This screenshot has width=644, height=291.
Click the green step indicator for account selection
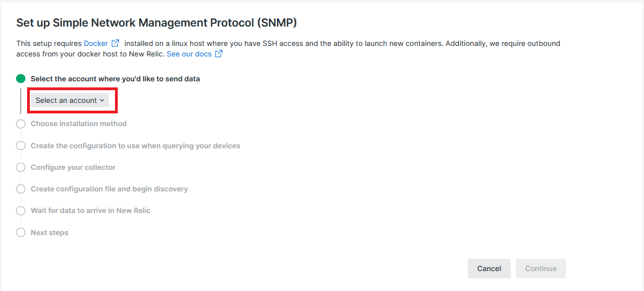coord(20,79)
